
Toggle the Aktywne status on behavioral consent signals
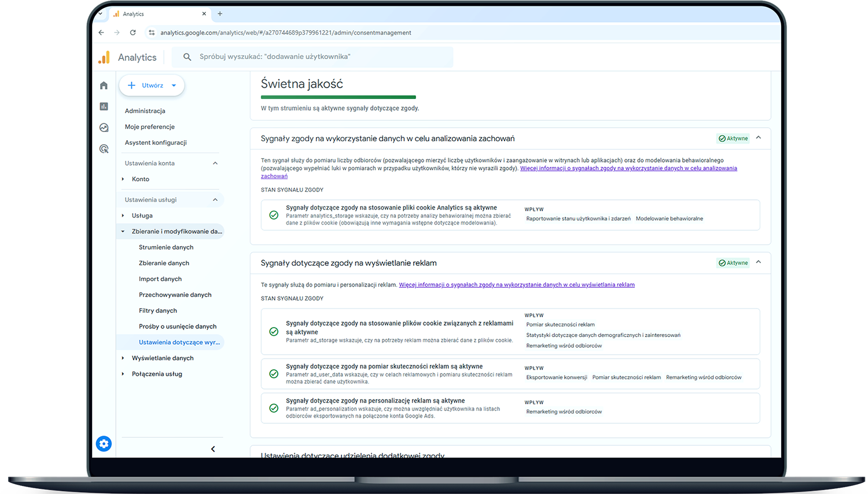(733, 138)
